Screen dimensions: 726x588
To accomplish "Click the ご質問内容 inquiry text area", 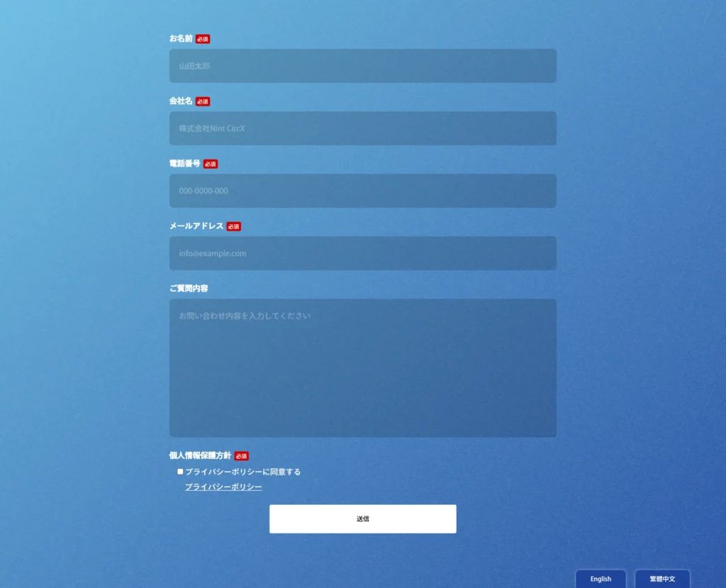I will (x=362, y=368).
